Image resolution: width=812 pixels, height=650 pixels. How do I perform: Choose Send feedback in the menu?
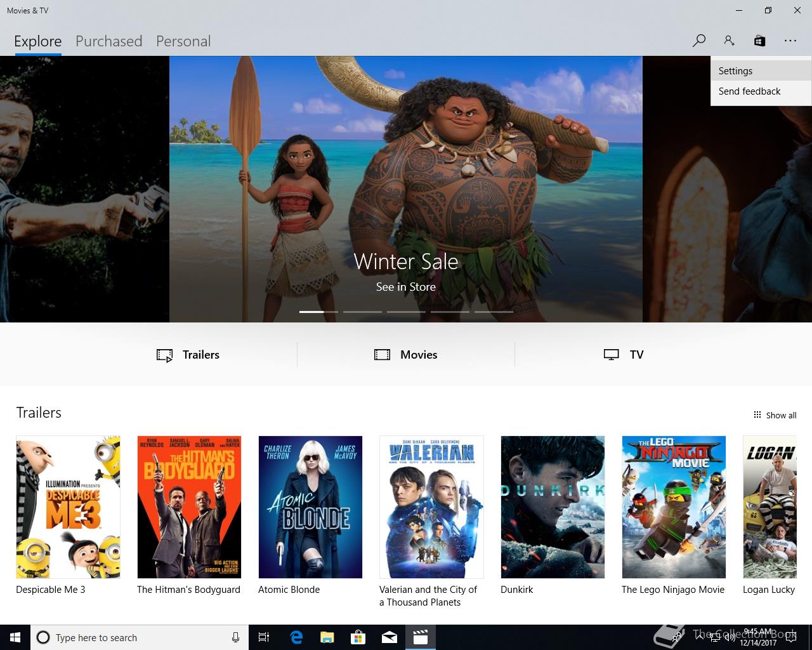[x=761, y=91]
